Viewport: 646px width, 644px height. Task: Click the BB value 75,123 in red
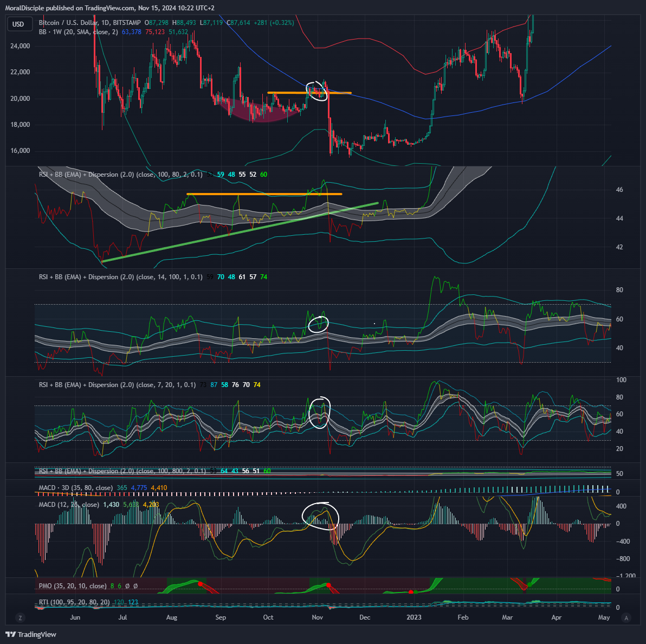(155, 32)
